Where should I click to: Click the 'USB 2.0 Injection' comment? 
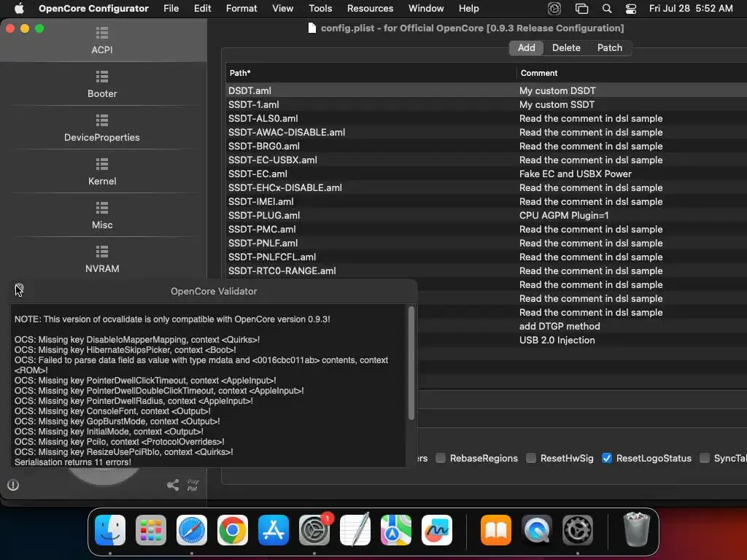[557, 340]
